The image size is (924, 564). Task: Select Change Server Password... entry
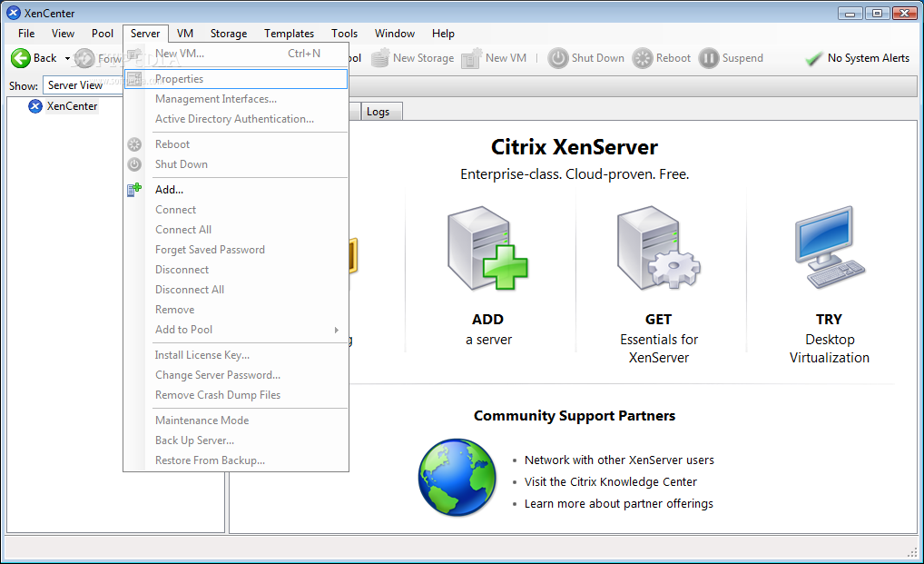tap(236, 375)
